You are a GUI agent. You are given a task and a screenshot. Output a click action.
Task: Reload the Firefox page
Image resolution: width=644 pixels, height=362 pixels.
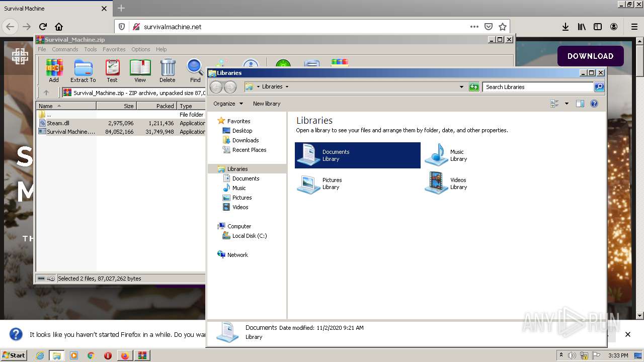point(43,27)
